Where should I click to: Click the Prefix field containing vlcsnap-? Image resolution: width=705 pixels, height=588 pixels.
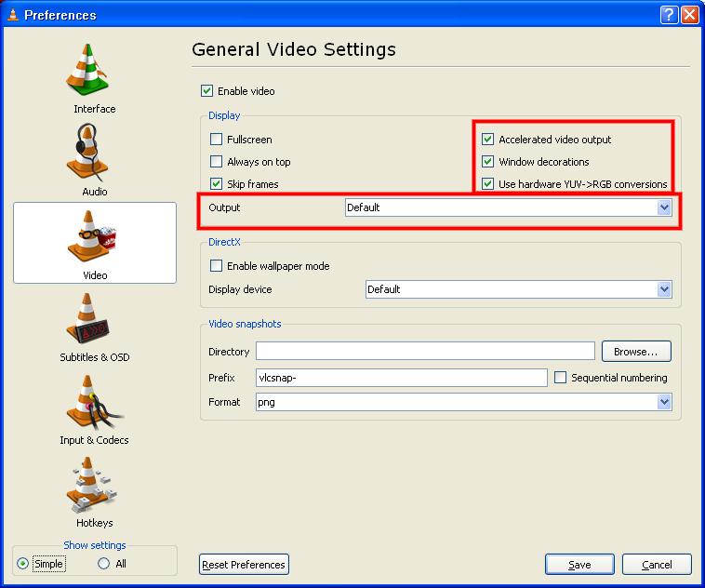click(402, 378)
